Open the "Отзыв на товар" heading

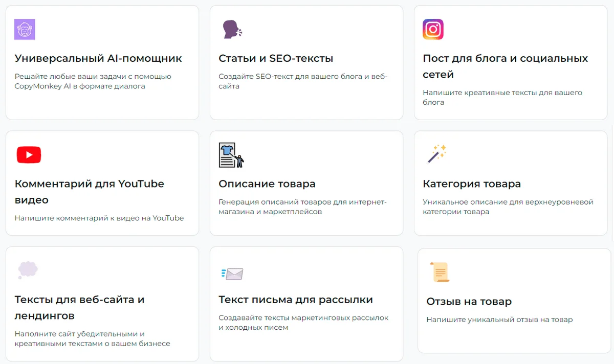tap(469, 302)
